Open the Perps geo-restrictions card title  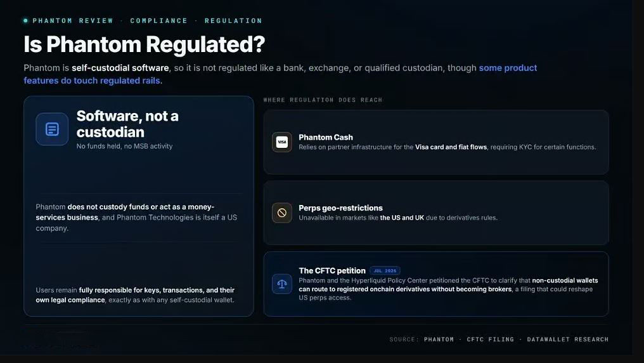pyautogui.click(x=340, y=208)
